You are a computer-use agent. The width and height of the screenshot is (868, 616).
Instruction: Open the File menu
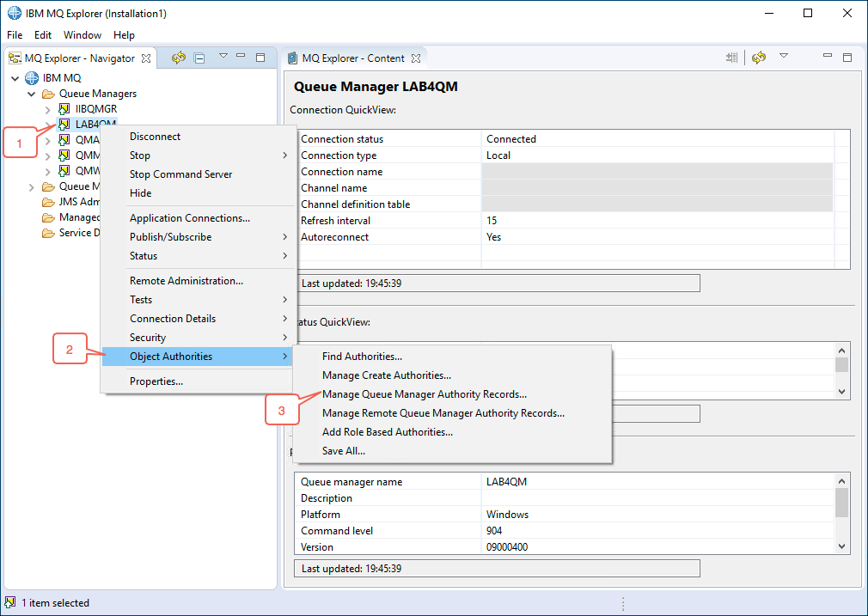(15, 35)
